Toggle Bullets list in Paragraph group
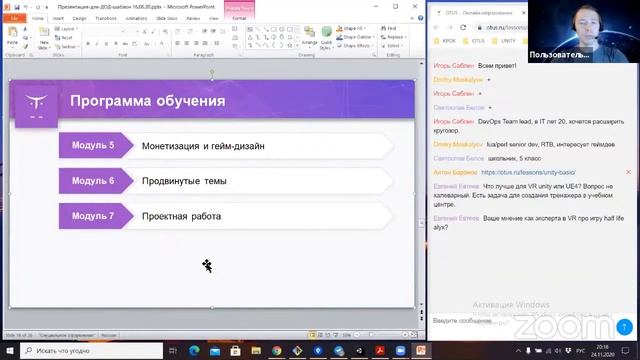This screenshot has width=640, height=360. (x=179, y=31)
